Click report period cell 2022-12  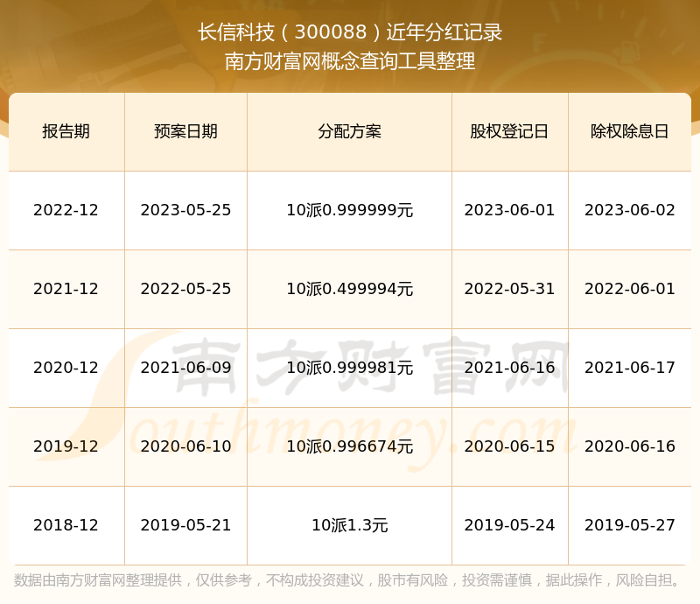[66, 210]
